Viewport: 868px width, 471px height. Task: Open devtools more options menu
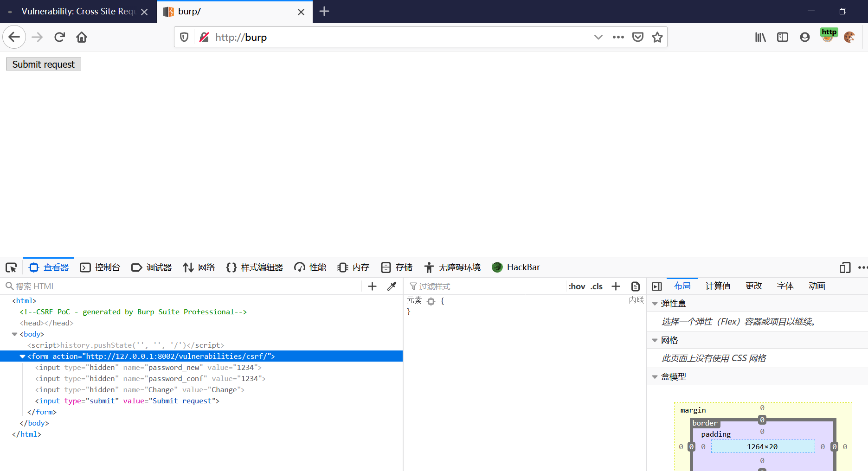862,267
